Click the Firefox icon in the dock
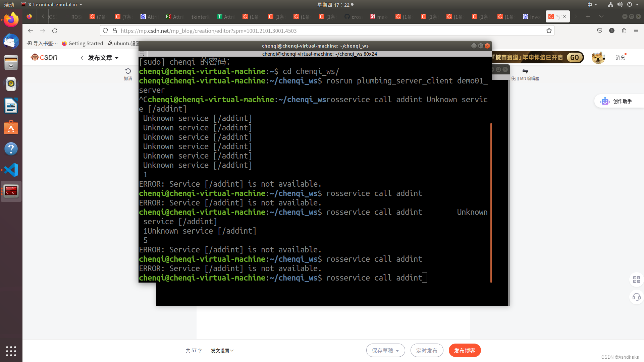 click(11, 20)
